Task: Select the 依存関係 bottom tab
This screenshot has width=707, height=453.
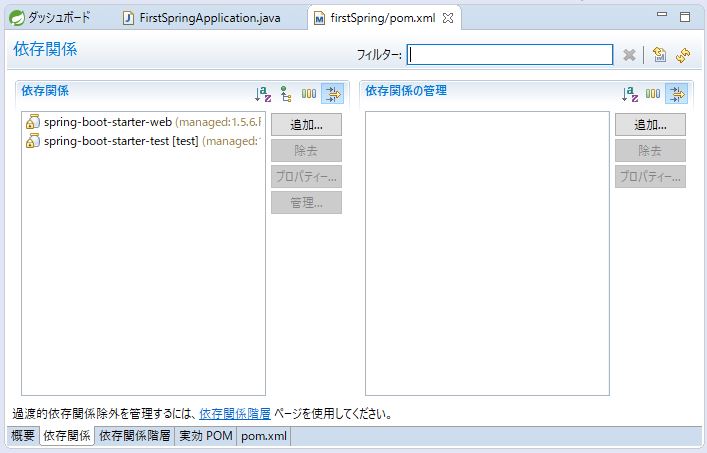Action: point(67,436)
